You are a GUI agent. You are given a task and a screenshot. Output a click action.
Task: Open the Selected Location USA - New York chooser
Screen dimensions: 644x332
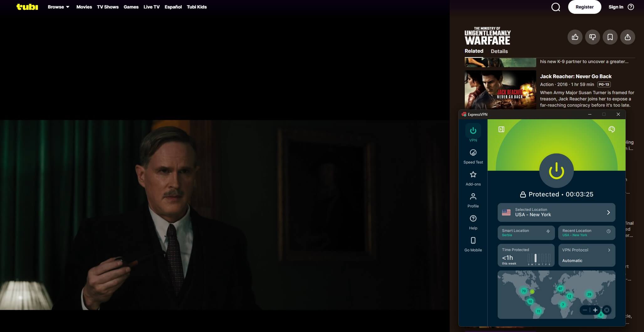pyautogui.click(x=557, y=212)
